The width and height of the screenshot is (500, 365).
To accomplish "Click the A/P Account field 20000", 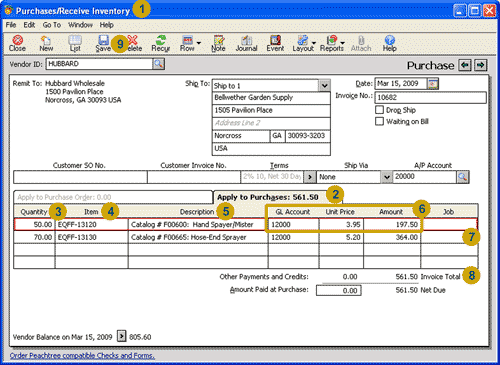I will click(425, 177).
